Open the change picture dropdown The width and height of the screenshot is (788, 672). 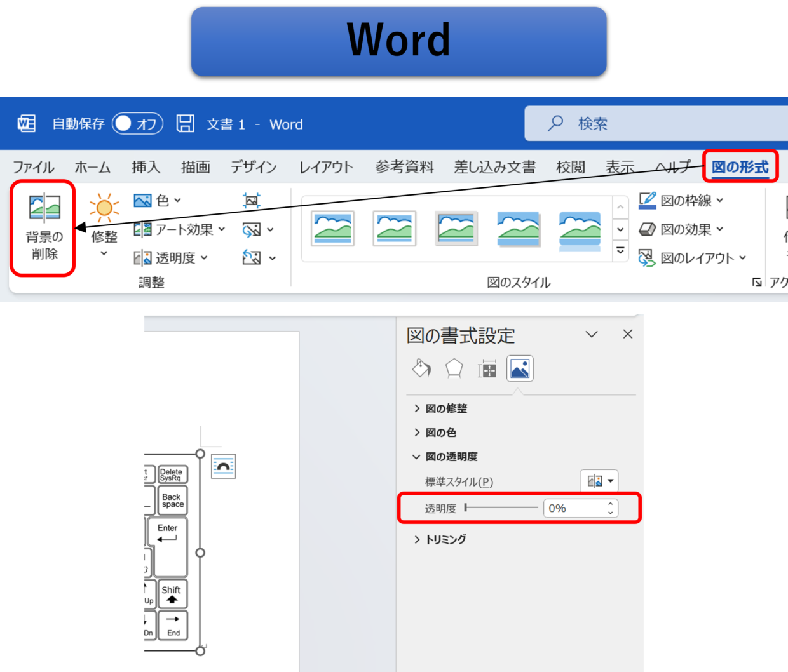click(258, 229)
